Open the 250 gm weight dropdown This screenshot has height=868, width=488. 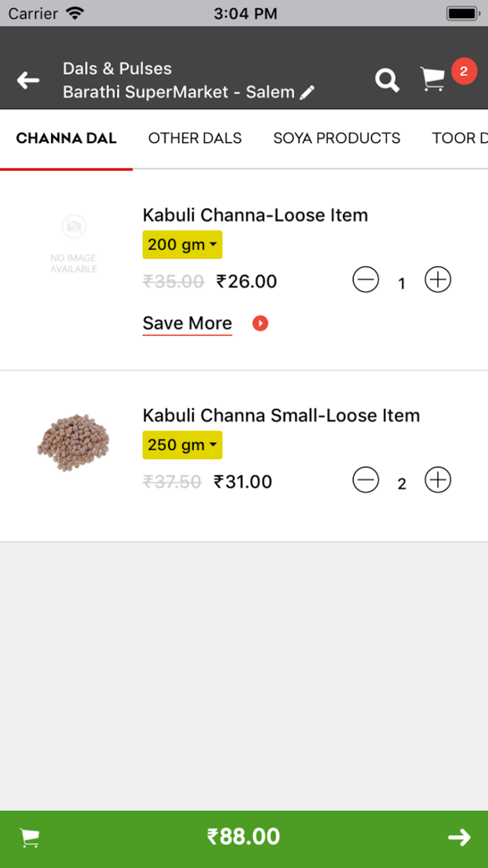pos(182,444)
